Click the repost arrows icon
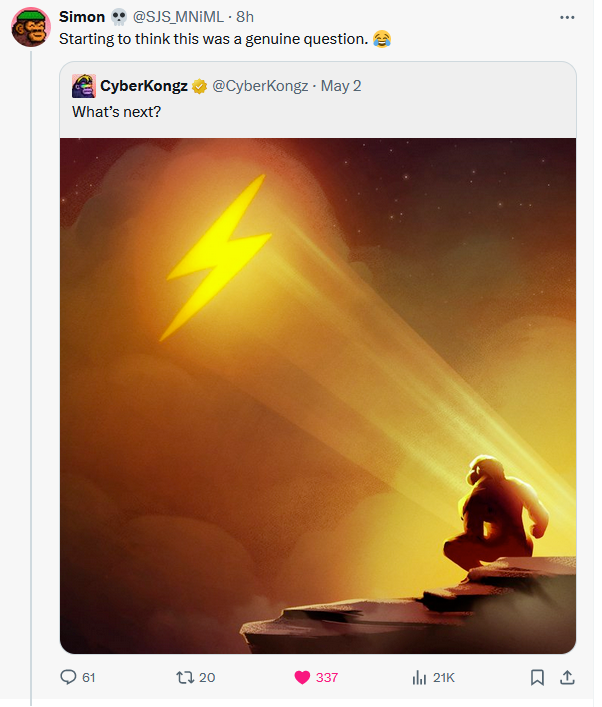The image size is (602, 707). click(185, 677)
